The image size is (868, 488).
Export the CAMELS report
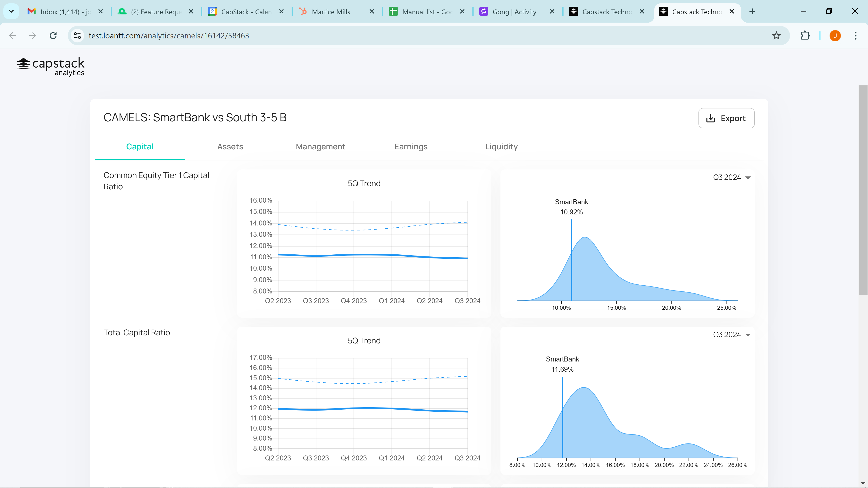coord(726,118)
